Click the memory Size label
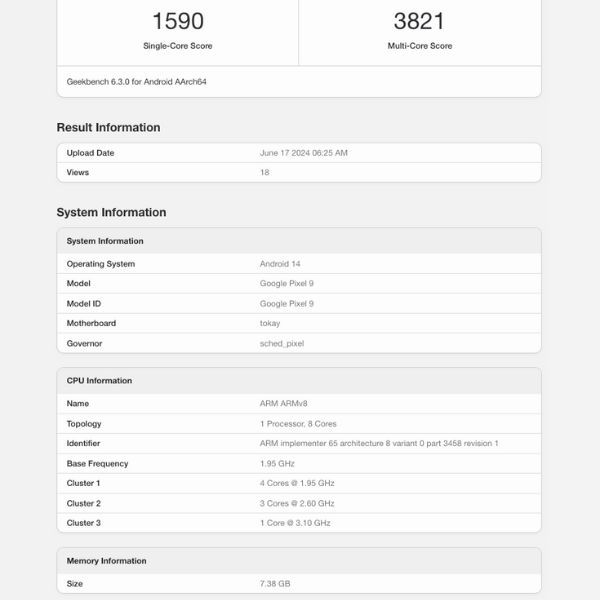The height and width of the screenshot is (600, 600). [75, 584]
